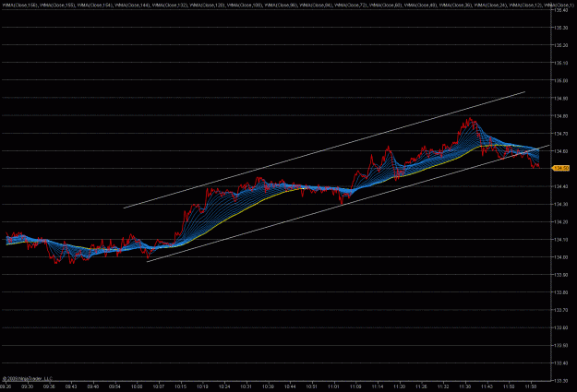This screenshot has width=577, height=392.
Task: Click the 134.70 price axis label
Action: pyautogui.click(x=560, y=134)
